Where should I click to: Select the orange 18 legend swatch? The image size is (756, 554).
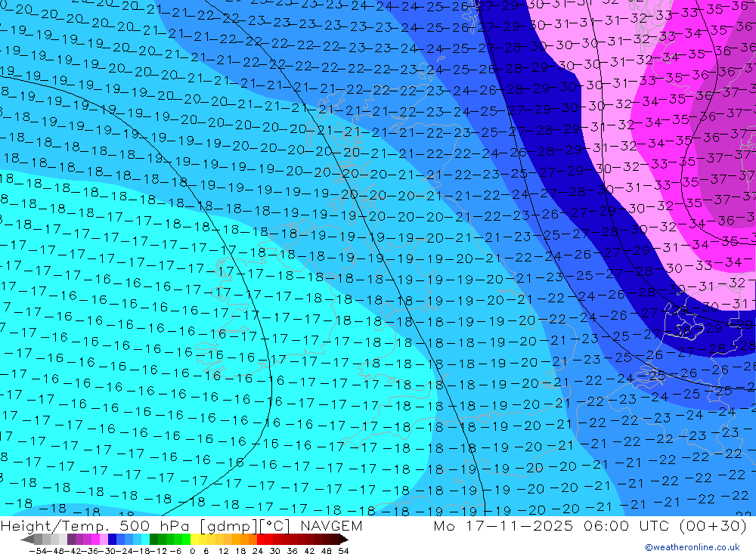244,539
